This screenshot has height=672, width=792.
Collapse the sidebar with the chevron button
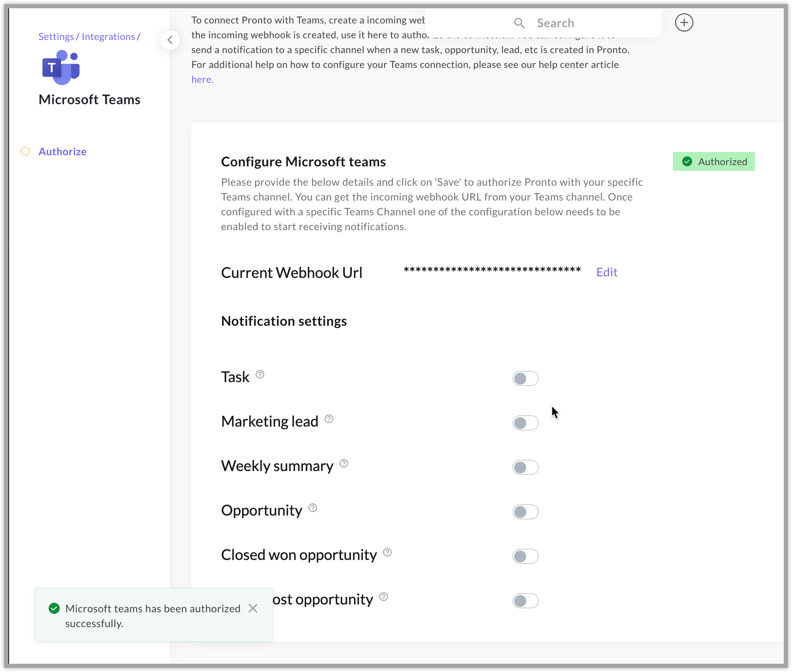coord(170,40)
